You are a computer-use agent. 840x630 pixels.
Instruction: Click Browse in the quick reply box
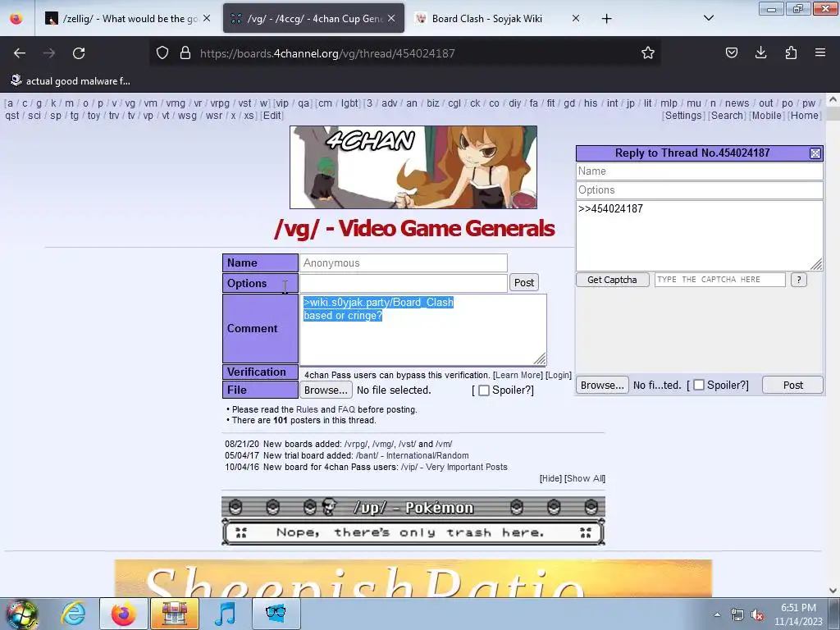(x=602, y=386)
